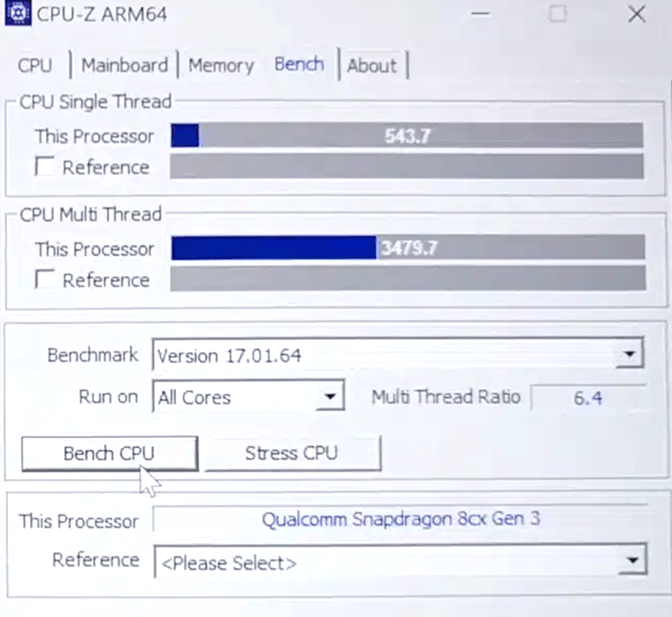672x617 pixels.
Task: Click the multi thread 3479.7 score bar
Action: [x=408, y=249]
